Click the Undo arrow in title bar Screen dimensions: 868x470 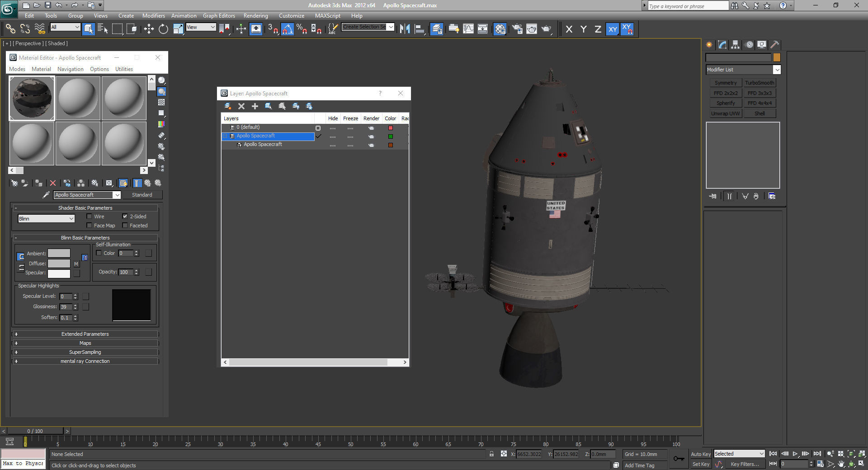[x=59, y=5]
